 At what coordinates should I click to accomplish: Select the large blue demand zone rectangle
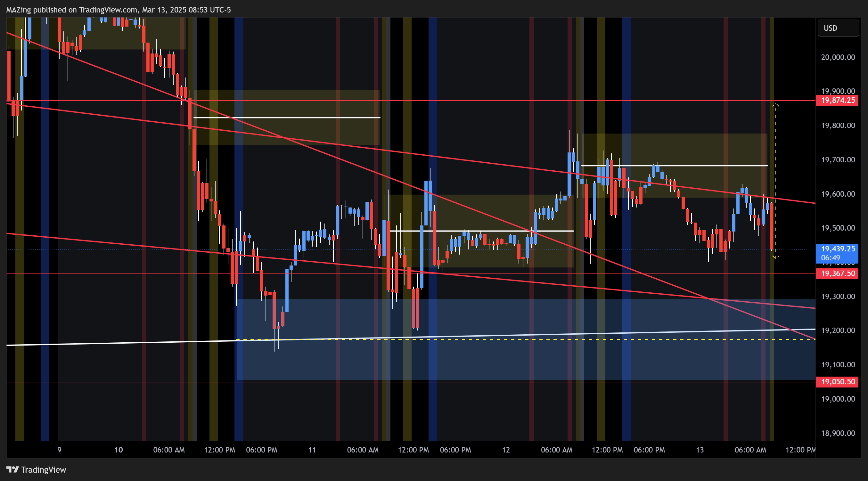point(526,339)
